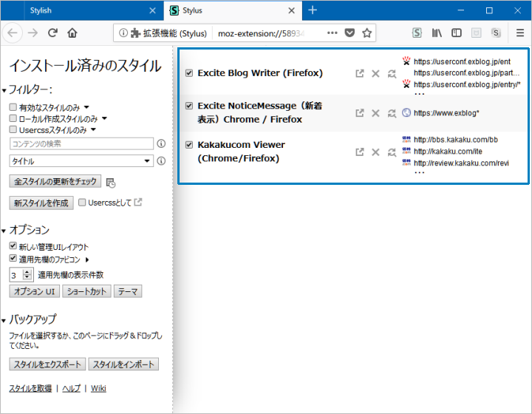The height and width of the screenshot is (414, 532).
Task: Delete the Excite Blog Writer style
Action: [375, 73]
